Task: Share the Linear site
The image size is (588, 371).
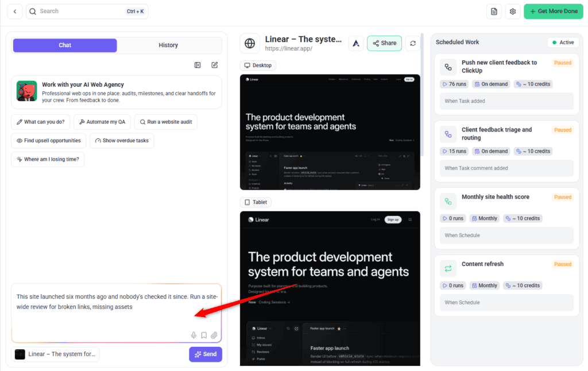Action: [x=384, y=43]
